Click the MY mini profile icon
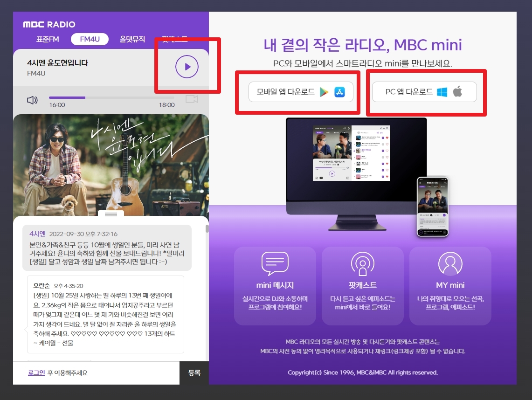Image resolution: width=532 pixels, height=400 pixels. click(450, 263)
